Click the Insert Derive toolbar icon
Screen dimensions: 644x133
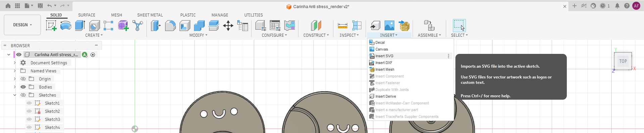pyautogui.click(x=375, y=26)
